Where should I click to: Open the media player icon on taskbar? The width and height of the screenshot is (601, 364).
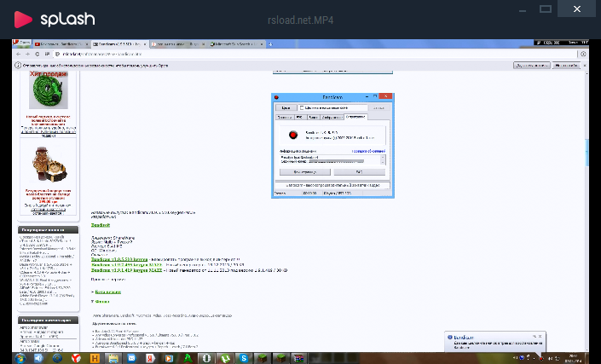coord(169,358)
